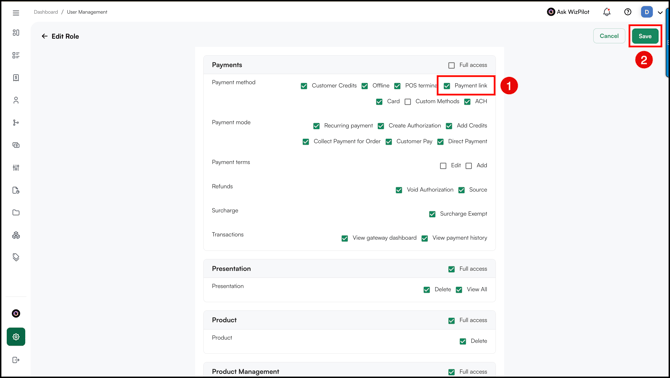Click the back arrow beside Edit Role
The image size is (670, 378).
click(x=44, y=36)
